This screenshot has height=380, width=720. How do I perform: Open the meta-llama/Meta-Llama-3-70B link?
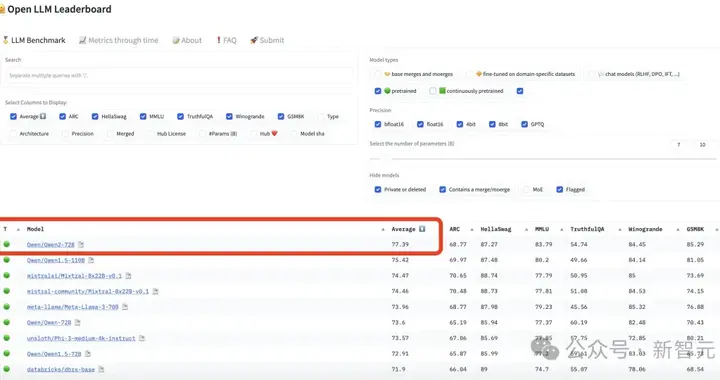pyautogui.click(x=73, y=307)
